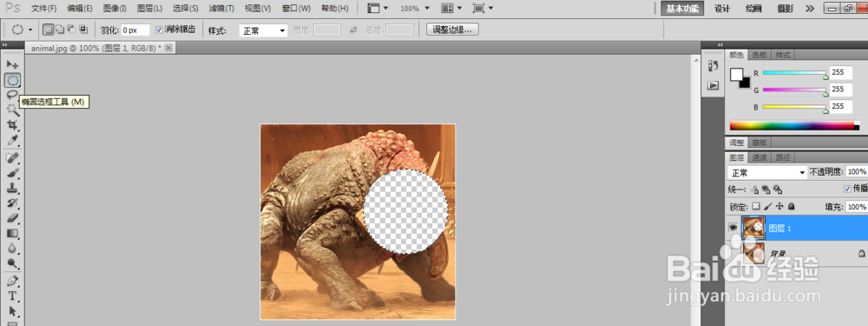Switch to the 基本功能 workspace
The height and width of the screenshot is (326, 868).
[682, 9]
